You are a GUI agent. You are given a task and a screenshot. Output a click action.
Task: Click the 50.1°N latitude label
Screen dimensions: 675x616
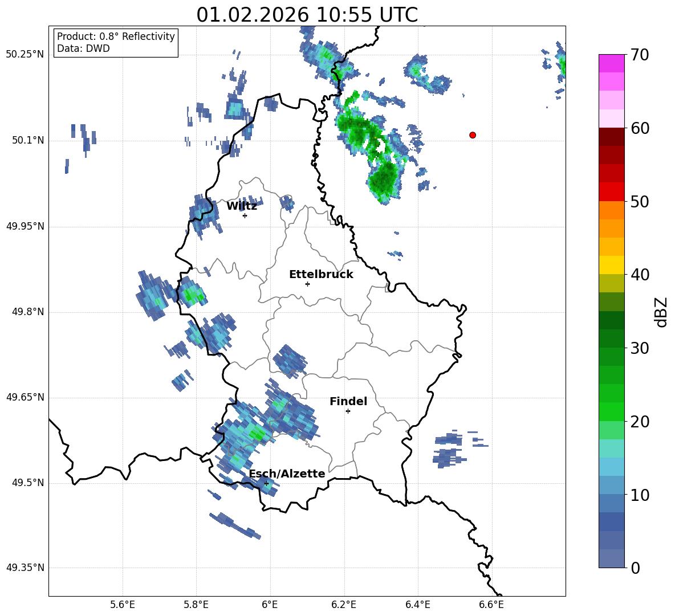28,140
